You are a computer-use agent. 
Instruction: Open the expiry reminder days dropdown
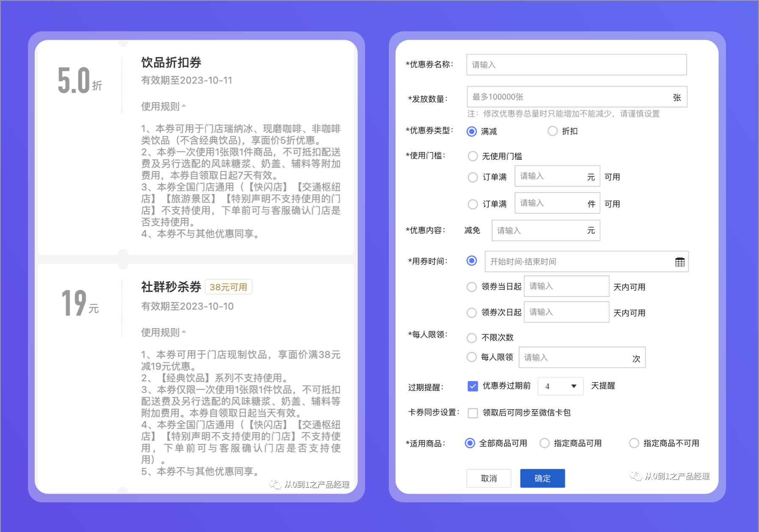[560, 386]
